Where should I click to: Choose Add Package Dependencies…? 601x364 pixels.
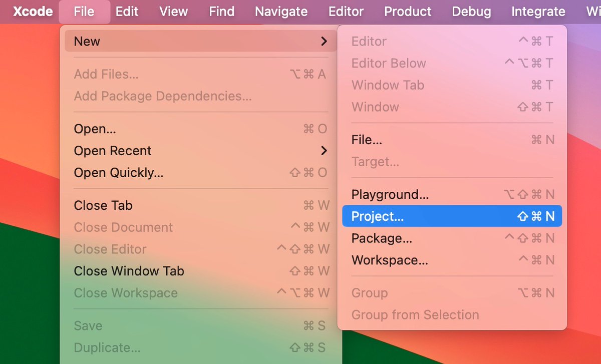point(200,96)
